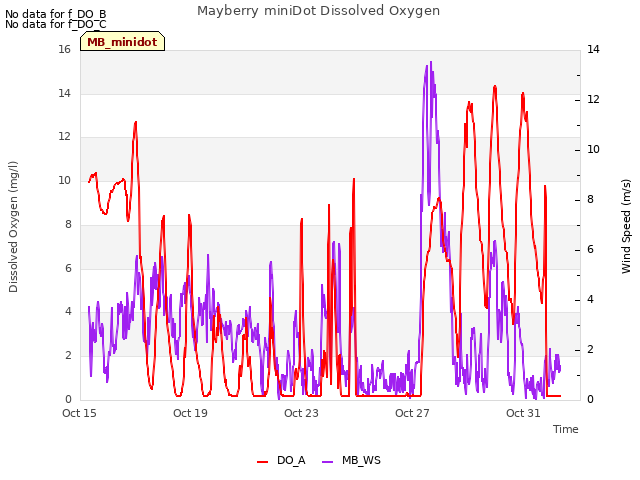Click the Dissolved Oxygen (mg/l) axis label
Screen dimensions: 640x480
coord(13,227)
